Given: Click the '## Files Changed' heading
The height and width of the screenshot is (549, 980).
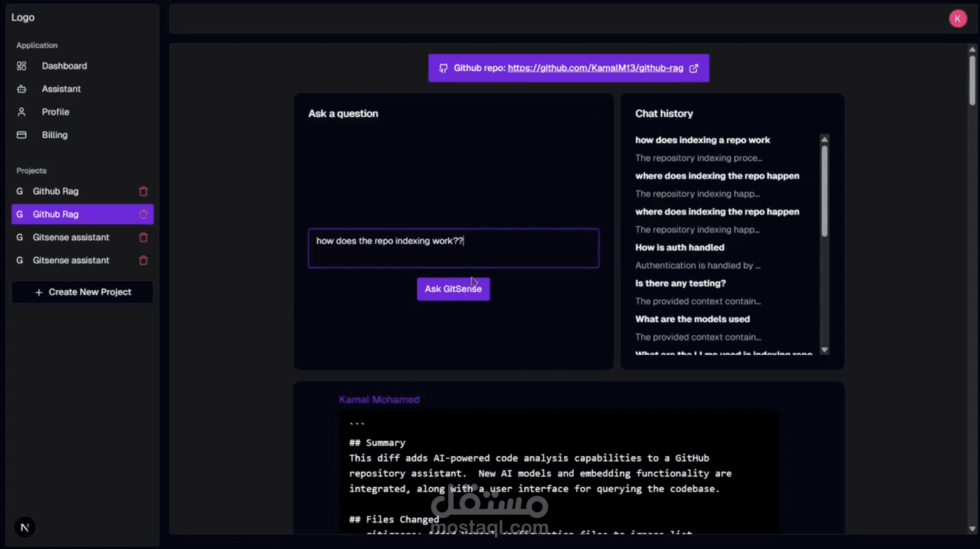Looking at the screenshot, I should click(394, 520).
